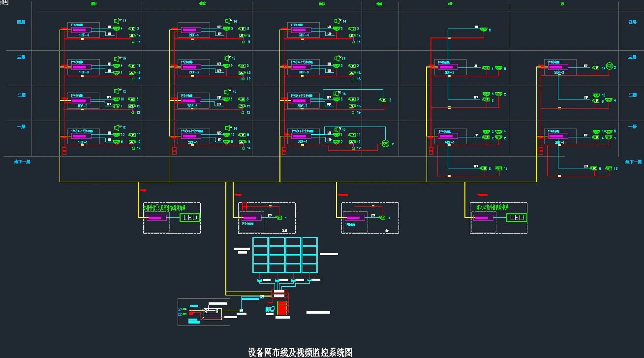Viewport: 644px width, 358px height.
Task: Click the drawing title 设备网布线及视频监控系统图
Action: click(302, 351)
